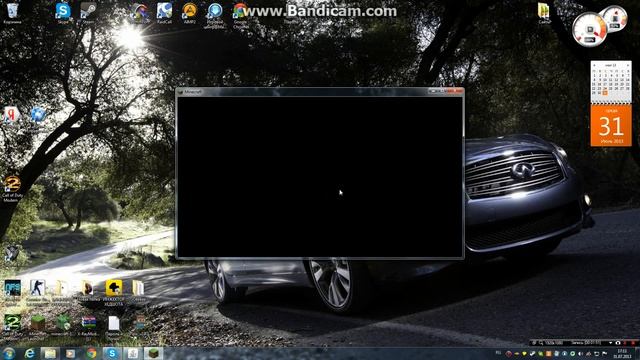
Task: Open the green Minecraft server icon
Action: pos(63,323)
